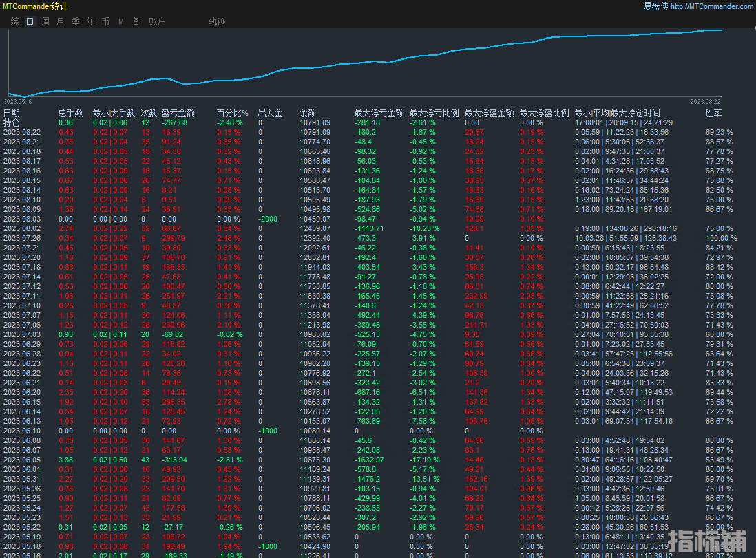The image size is (756, 558).
Task: Select the 日 daily statistics tab
Action: [30, 21]
